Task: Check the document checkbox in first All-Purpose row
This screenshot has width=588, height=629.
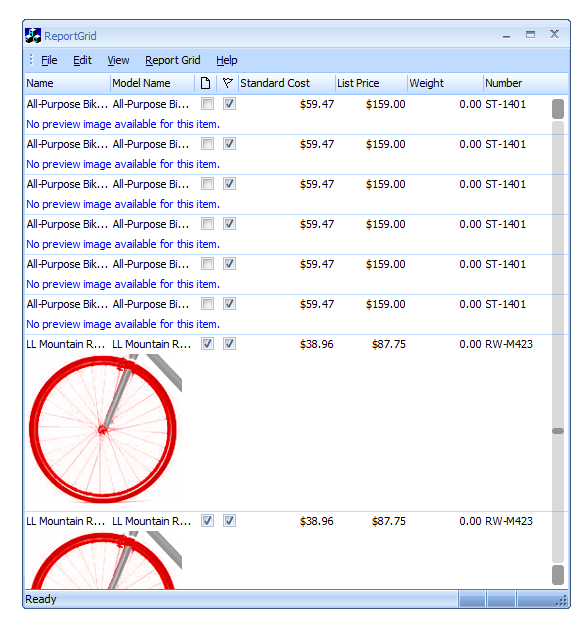Action: (207, 104)
